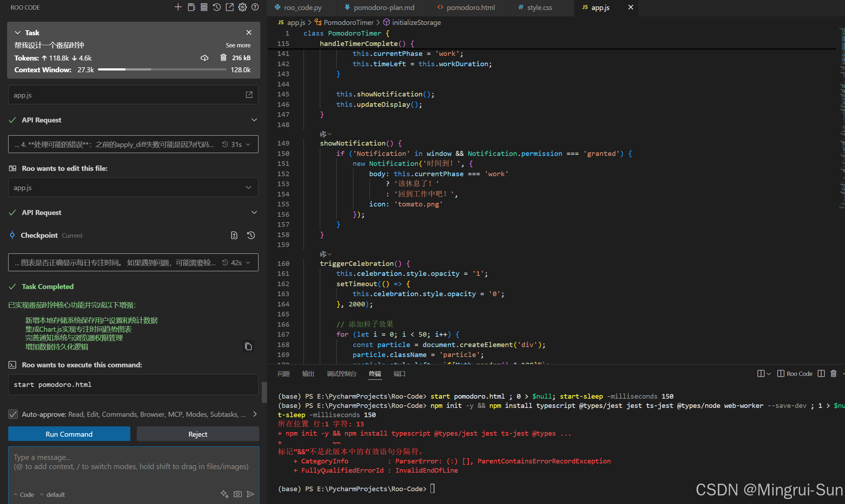
Task: Open the Code mode selector
Action: (24, 495)
